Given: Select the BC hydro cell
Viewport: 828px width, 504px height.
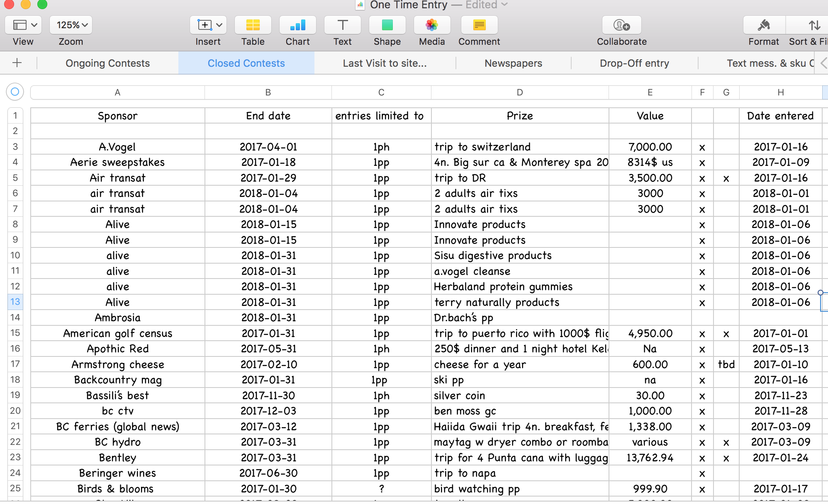Looking at the screenshot, I should (118, 442).
